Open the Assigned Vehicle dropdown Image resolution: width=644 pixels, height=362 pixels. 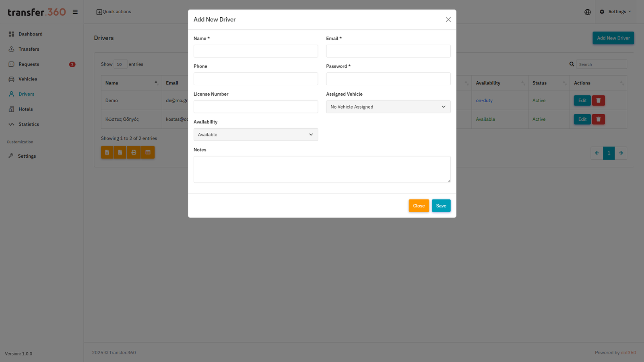(388, 107)
